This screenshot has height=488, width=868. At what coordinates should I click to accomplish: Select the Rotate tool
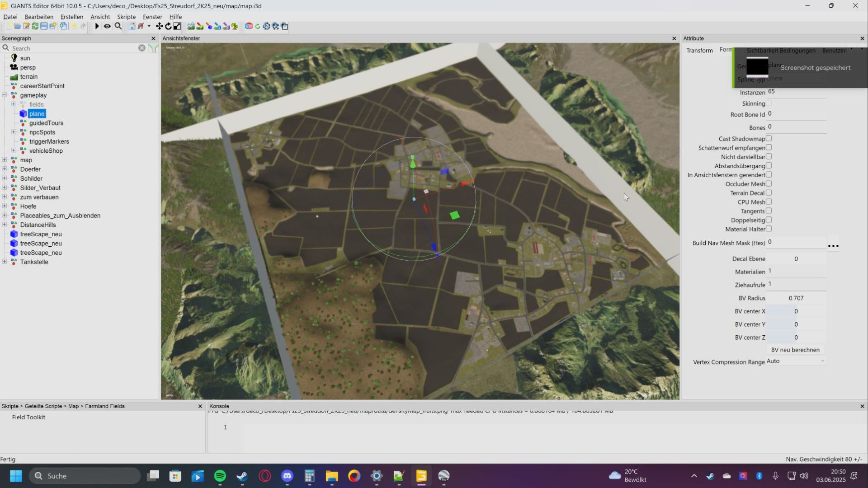pos(168,26)
